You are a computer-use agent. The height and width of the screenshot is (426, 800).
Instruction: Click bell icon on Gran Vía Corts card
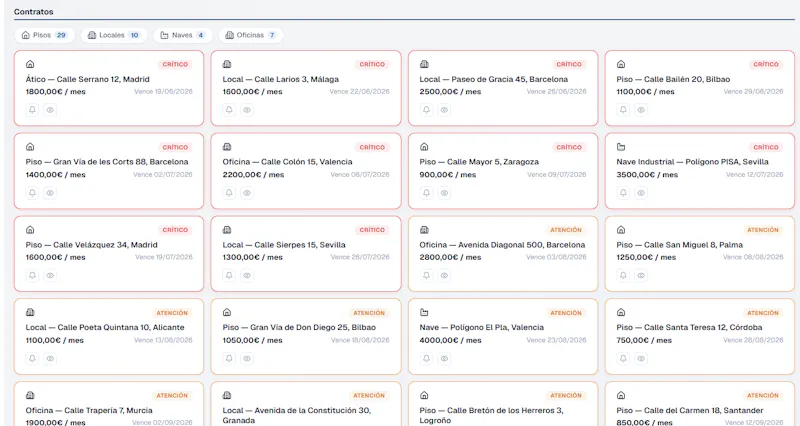pyautogui.click(x=32, y=193)
